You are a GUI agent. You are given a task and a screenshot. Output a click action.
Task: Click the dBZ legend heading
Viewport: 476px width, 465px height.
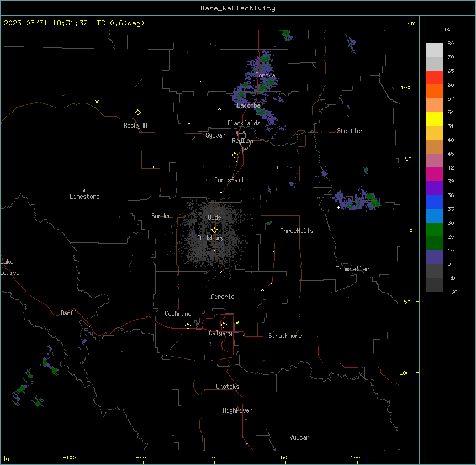point(447,30)
